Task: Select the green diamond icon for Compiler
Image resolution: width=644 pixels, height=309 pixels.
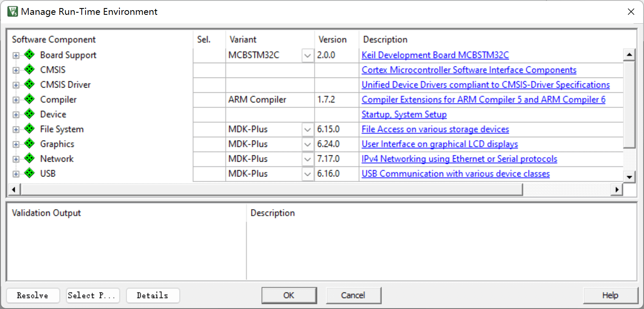Action: (x=29, y=99)
